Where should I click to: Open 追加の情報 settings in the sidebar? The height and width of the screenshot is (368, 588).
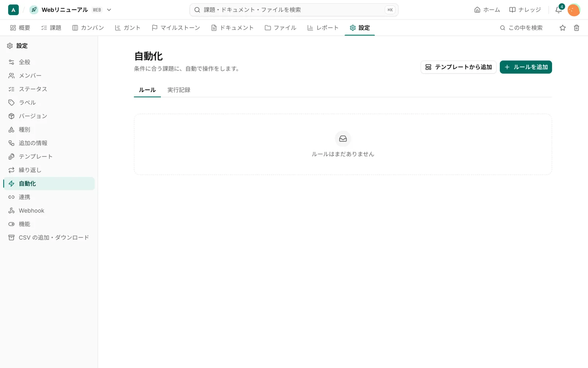tap(49, 143)
